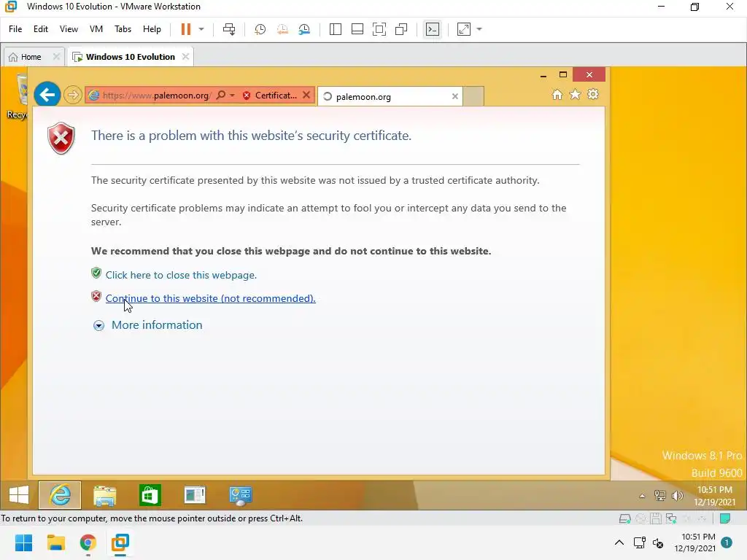Open File Explorer in the guest taskbar
Screen dimensions: 747x560
click(105, 495)
